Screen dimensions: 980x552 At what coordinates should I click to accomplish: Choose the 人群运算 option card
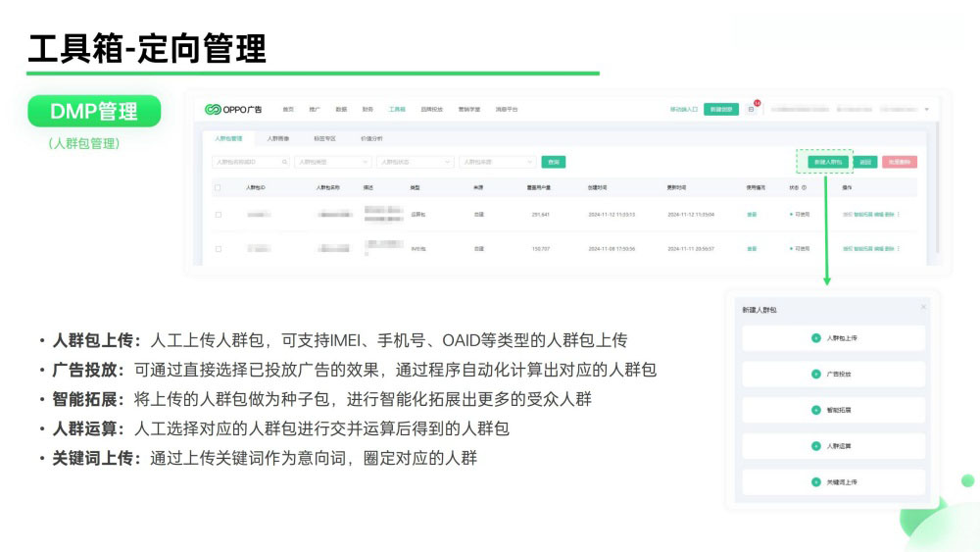pos(833,446)
